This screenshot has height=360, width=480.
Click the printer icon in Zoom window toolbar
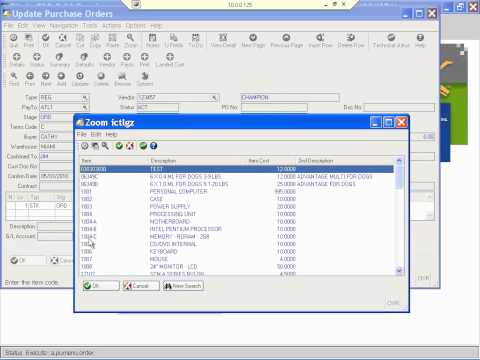coord(95,146)
